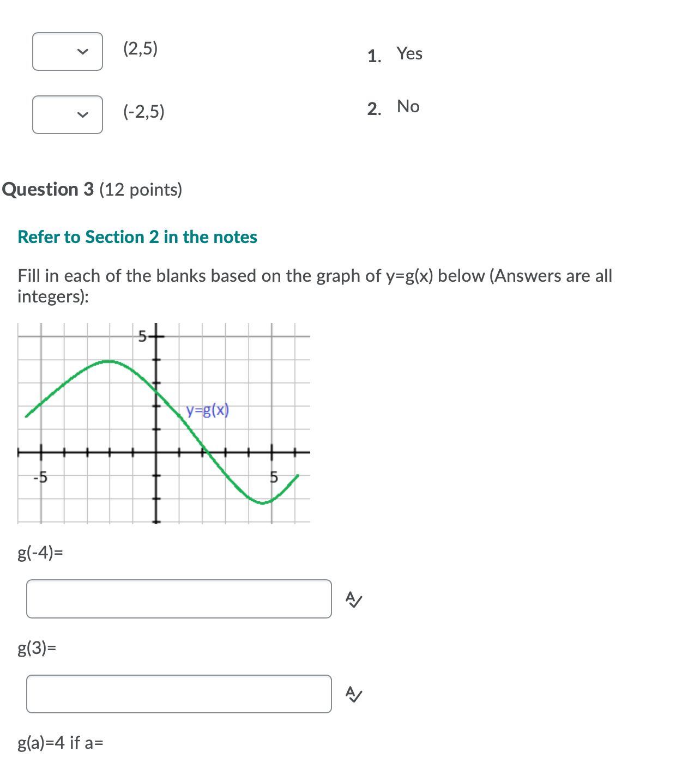The height and width of the screenshot is (764, 700).
Task: Click the Question 3 heading
Action: pos(49,189)
